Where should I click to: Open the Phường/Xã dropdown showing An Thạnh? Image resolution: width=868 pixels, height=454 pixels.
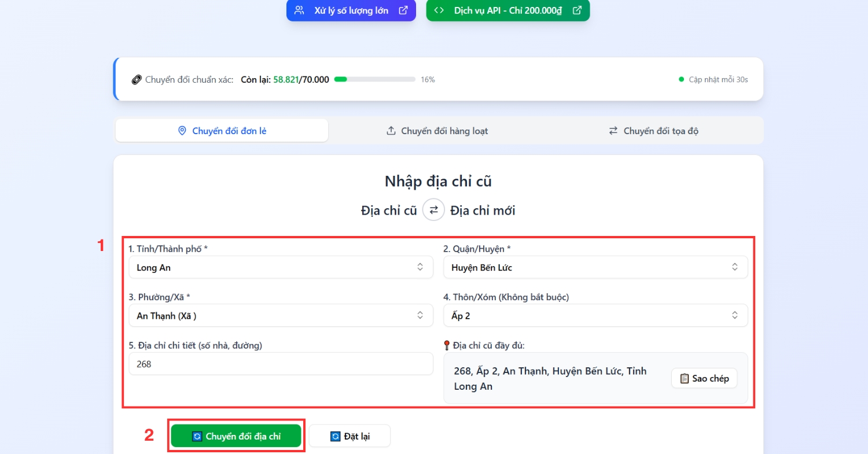281,316
